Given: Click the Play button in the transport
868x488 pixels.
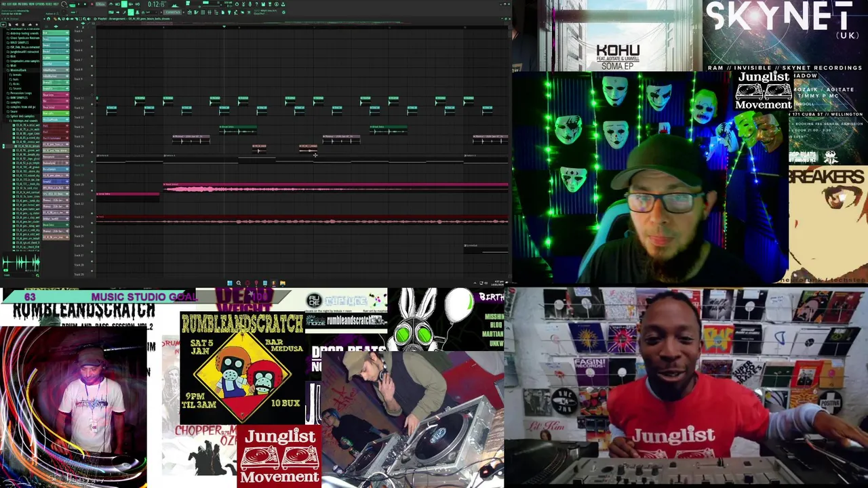Looking at the screenshot, I should [79, 4].
